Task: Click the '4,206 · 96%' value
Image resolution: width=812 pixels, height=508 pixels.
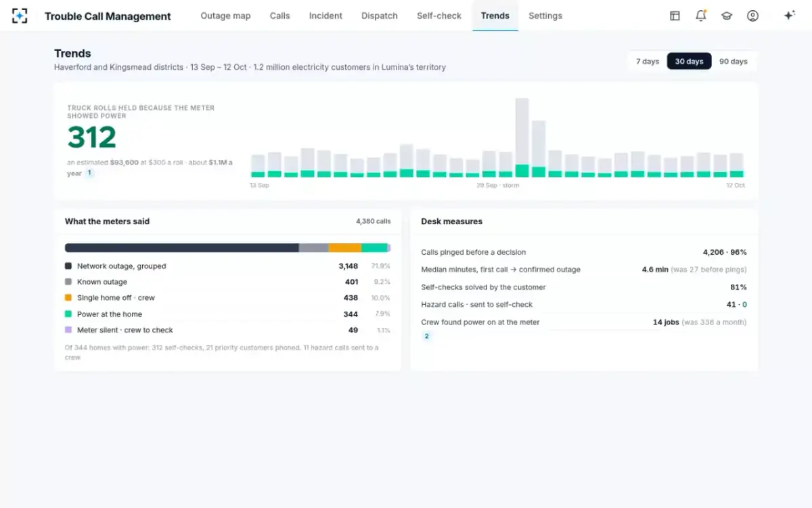Action: coord(725,252)
